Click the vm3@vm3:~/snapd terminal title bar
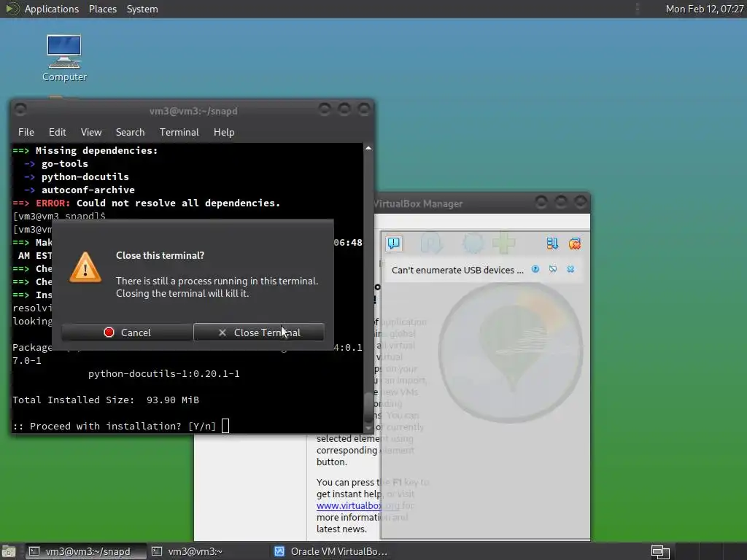The height and width of the screenshot is (560, 747). pyautogui.click(x=193, y=111)
